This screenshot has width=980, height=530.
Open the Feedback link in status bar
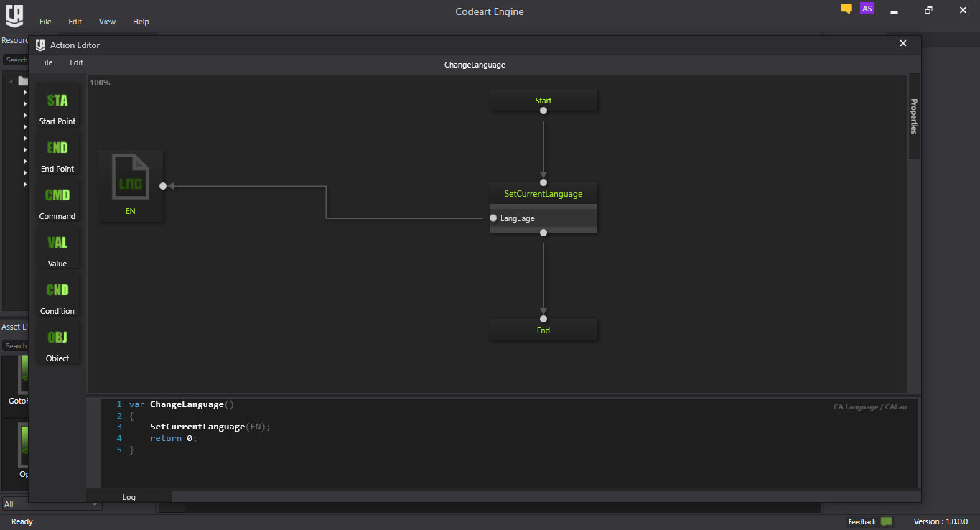click(x=862, y=522)
